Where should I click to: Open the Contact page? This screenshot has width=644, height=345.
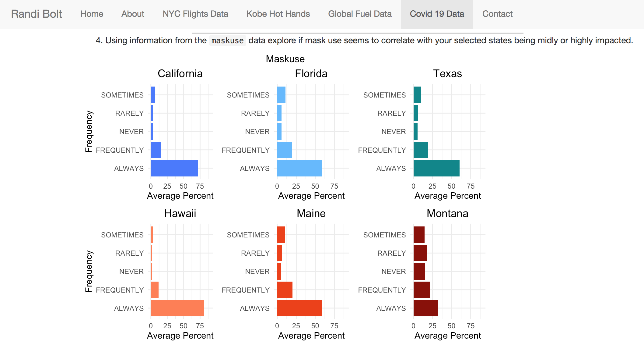pos(497,14)
